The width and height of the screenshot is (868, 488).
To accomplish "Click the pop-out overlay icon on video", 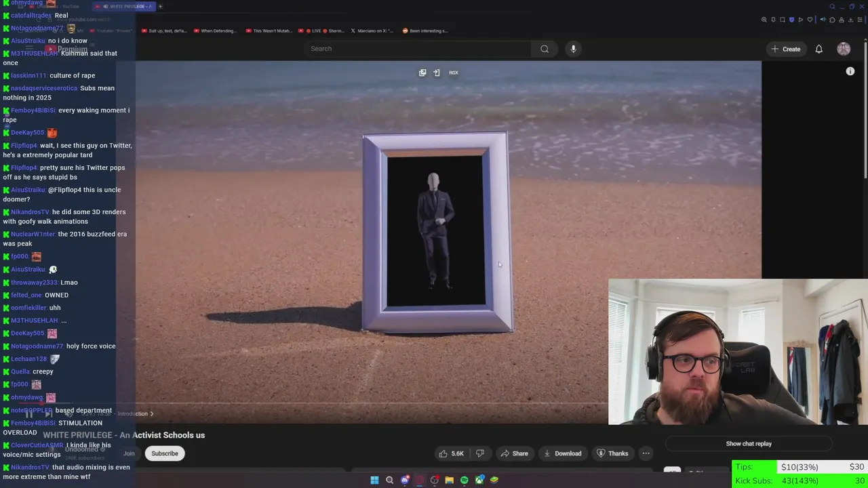I will pyautogui.click(x=422, y=73).
